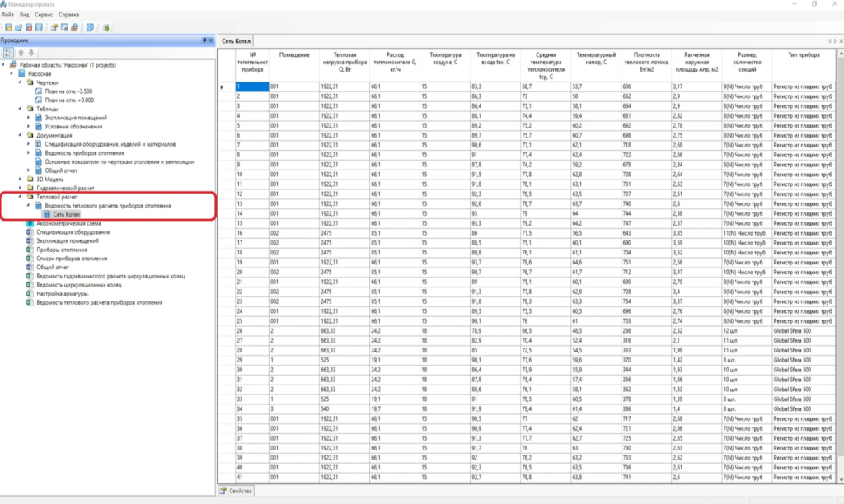
Task: Expand the 'Гидравлический расчет' folder
Action: tap(21, 188)
